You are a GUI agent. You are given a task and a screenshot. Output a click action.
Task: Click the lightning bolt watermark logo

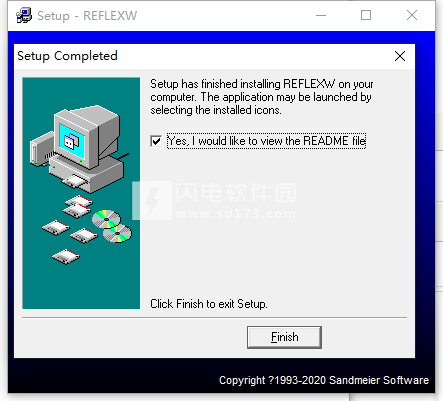click(x=152, y=200)
